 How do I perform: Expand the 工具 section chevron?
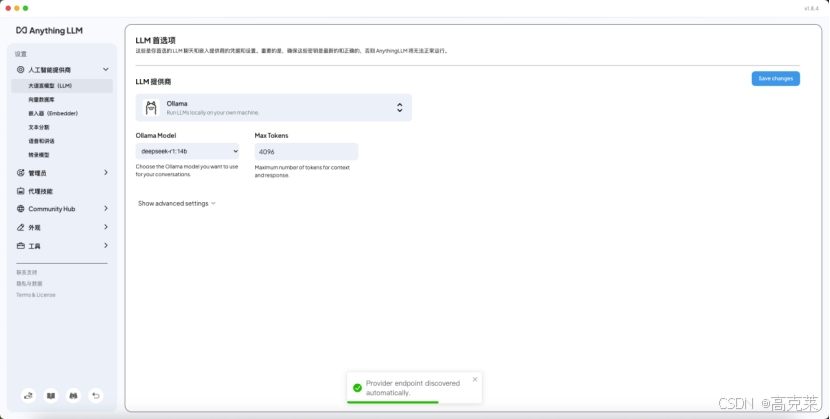106,245
